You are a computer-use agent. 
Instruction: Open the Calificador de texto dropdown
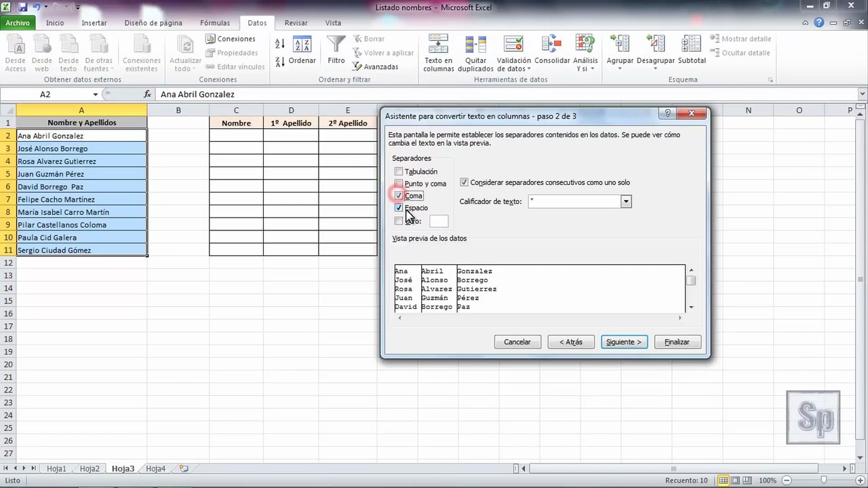pyautogui.click(x=626, y=201)
